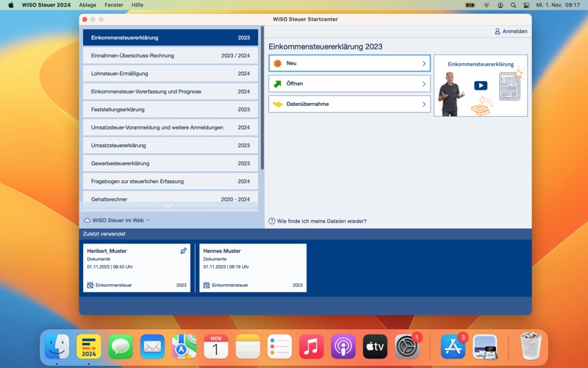Open Finder from the dock

click(x=57, y=346)
